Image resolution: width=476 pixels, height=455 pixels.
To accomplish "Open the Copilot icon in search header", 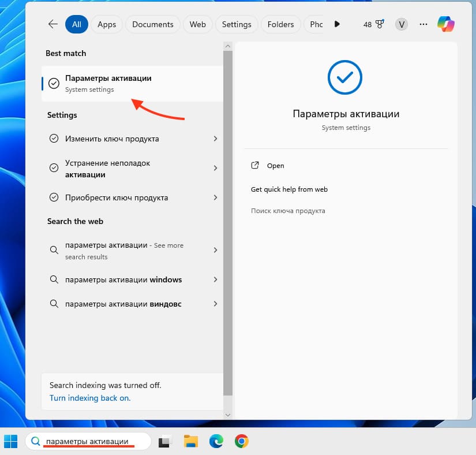I will coord(445,24).
